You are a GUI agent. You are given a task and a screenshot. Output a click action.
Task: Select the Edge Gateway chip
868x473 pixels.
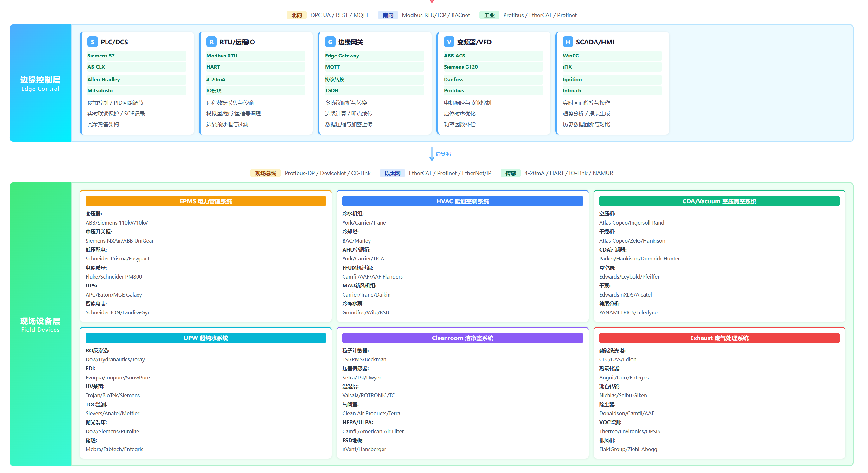click(374, 56)
